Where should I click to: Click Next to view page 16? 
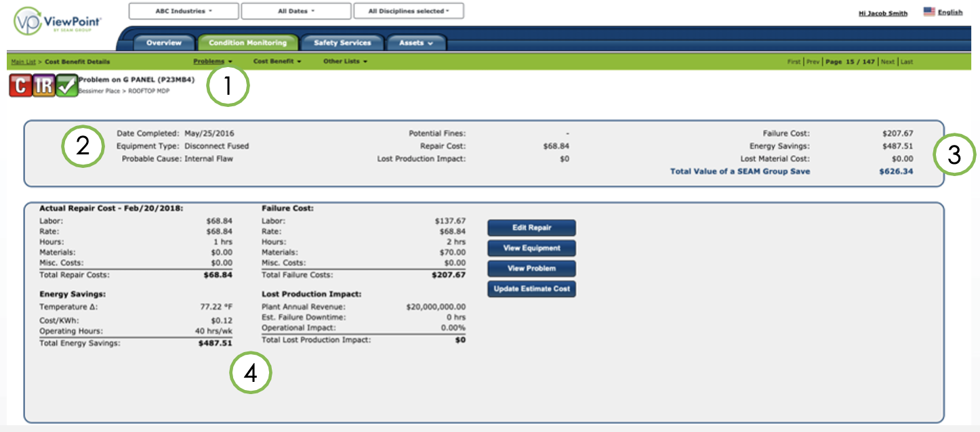click(x=889, y=61)
